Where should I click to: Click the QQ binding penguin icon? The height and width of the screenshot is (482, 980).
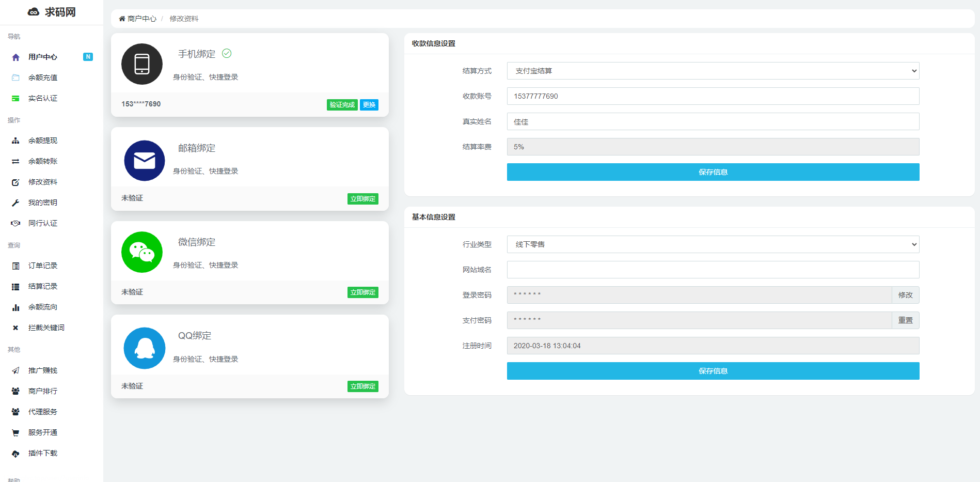pyautogui.click(x=145, y=348)
